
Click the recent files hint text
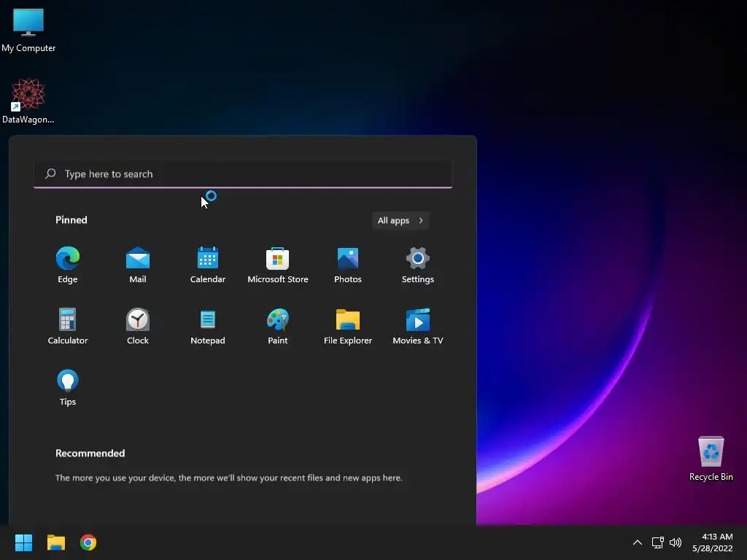click(228, 478)
